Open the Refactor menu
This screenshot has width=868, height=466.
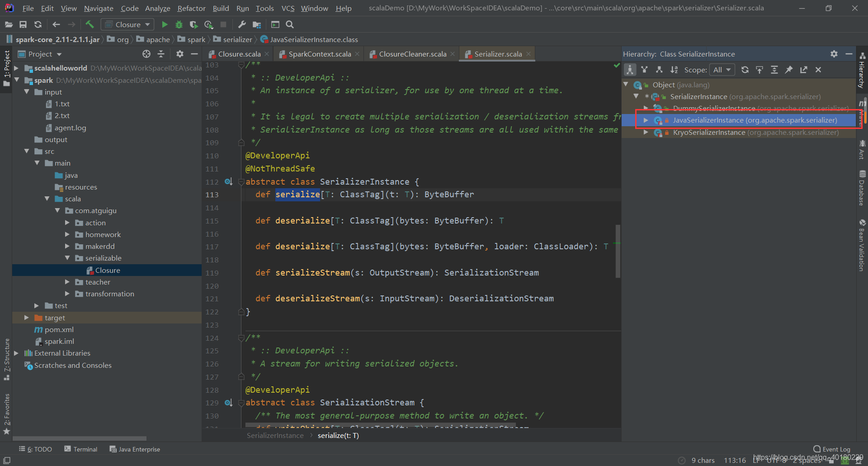(191, 8)
